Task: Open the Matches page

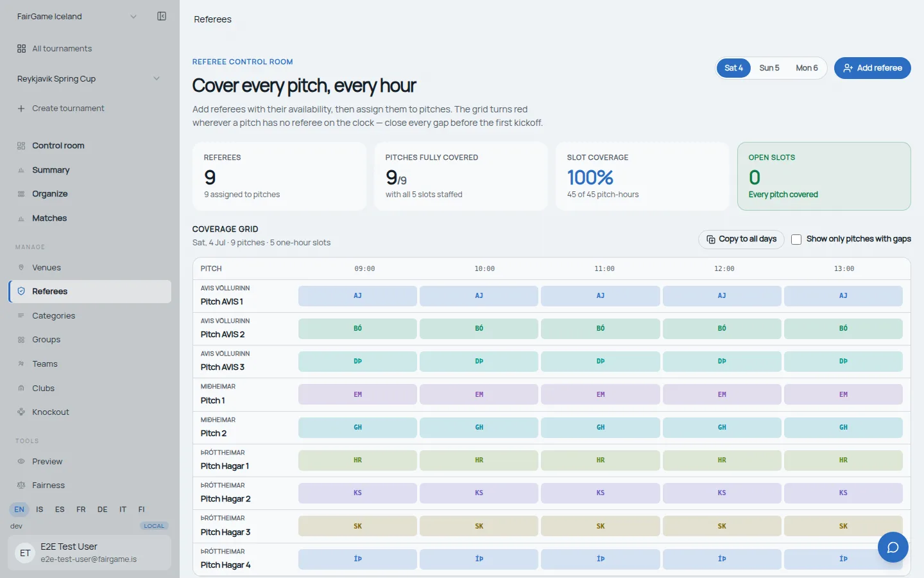Action: 89,218
